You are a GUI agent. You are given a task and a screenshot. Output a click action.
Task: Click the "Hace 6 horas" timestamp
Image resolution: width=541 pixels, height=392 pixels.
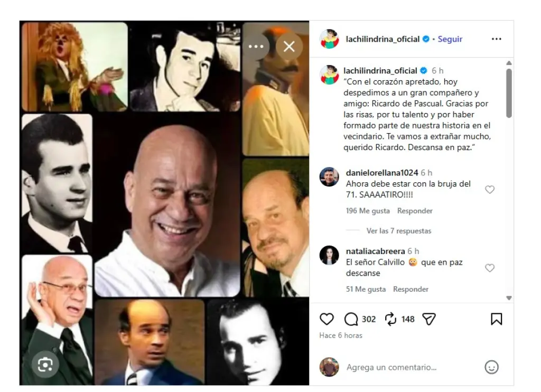(x=341, y=335)
